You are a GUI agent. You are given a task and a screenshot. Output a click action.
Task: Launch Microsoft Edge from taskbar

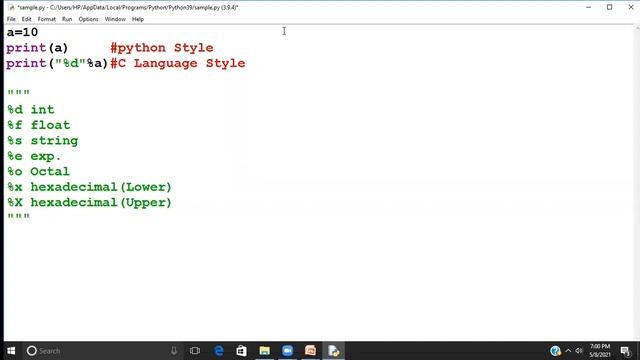coord(219,351)
